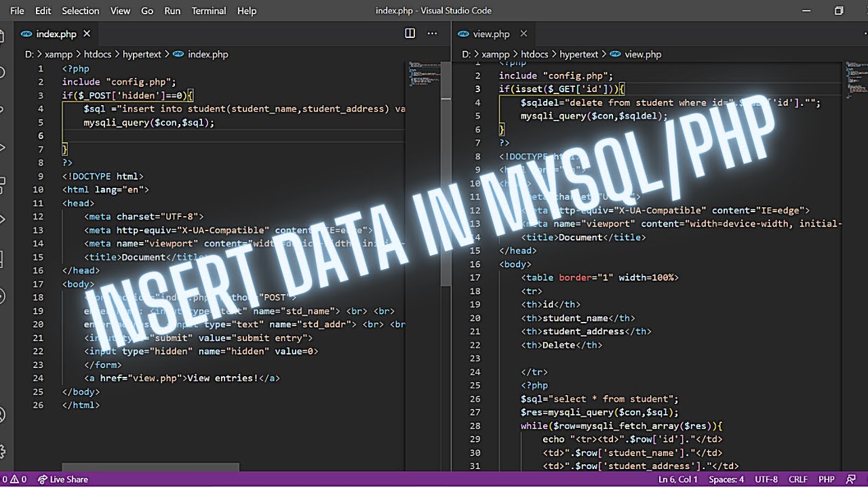Expand hypertext breadcrumb in view.php editor
The image size is (868, 488).
coord(579,54)
